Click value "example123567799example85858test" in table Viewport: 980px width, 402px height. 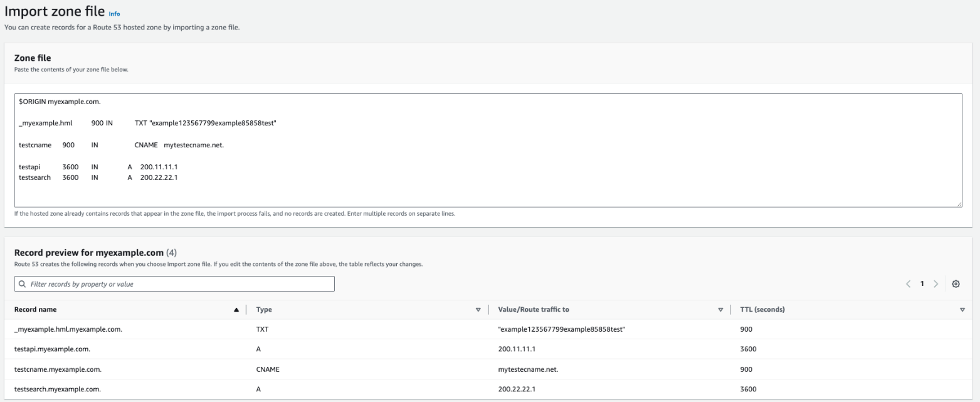point(561,329)
